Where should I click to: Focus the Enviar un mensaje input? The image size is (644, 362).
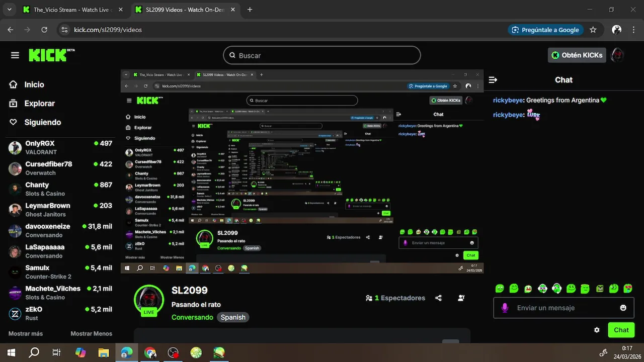click(x=563, y=308)
